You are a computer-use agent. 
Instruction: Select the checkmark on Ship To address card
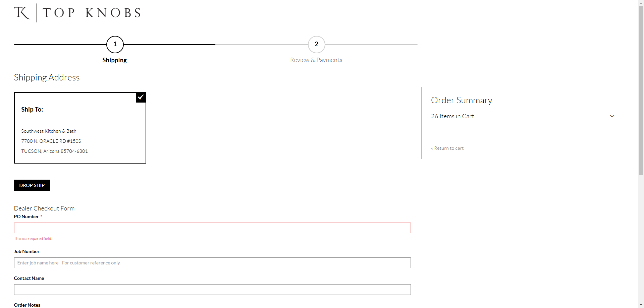[x=141, y=97]
